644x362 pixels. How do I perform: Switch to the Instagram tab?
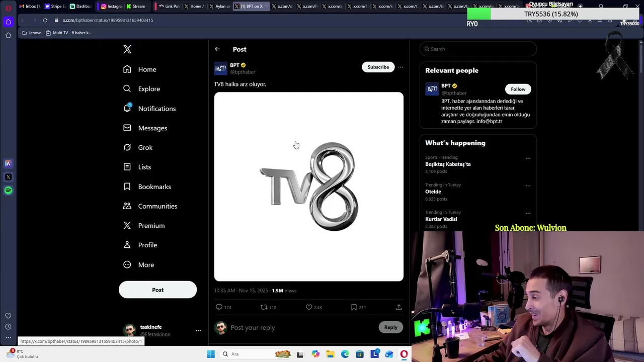[111, 6]
